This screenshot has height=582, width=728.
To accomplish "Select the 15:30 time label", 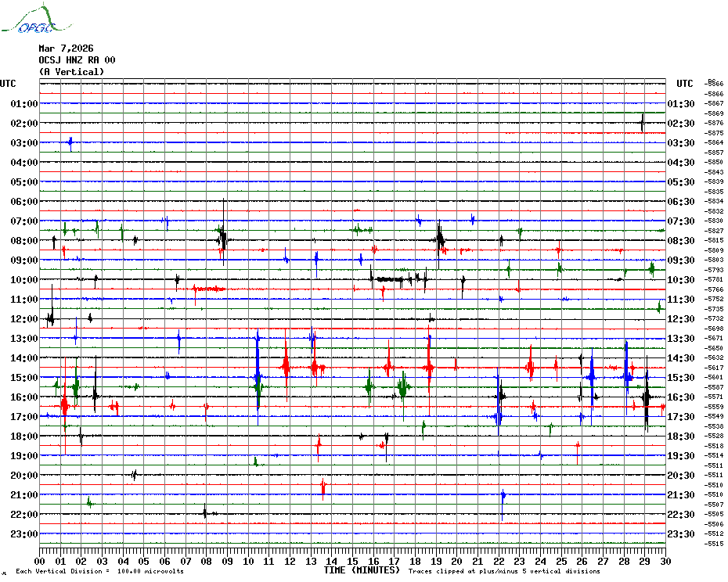I will [681, 377].
